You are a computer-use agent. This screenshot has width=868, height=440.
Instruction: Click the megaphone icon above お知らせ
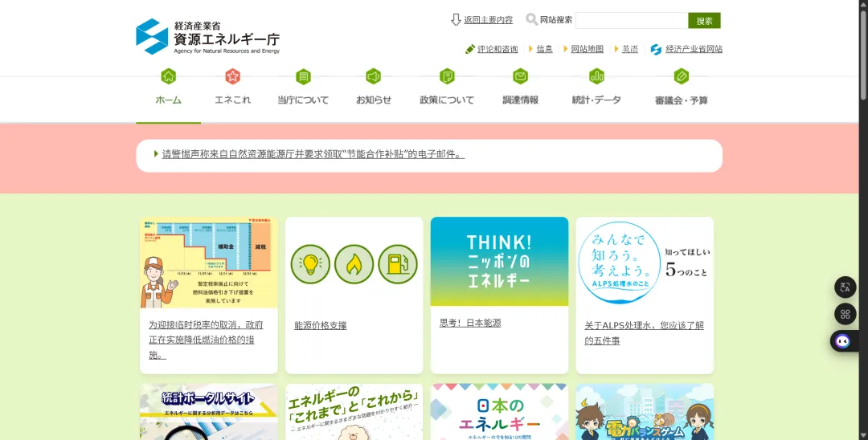click(374, 76)
